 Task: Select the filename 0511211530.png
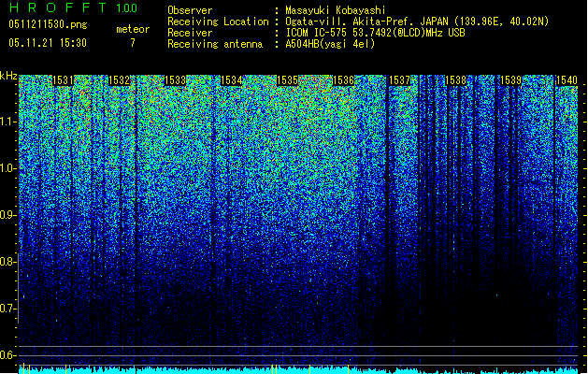48,25
